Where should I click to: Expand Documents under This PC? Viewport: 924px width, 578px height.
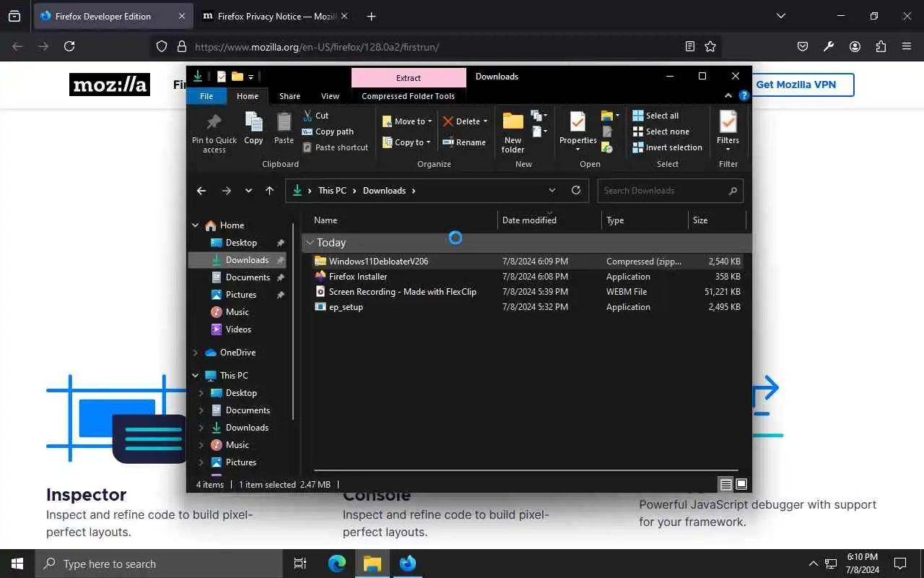pos(201,410)
